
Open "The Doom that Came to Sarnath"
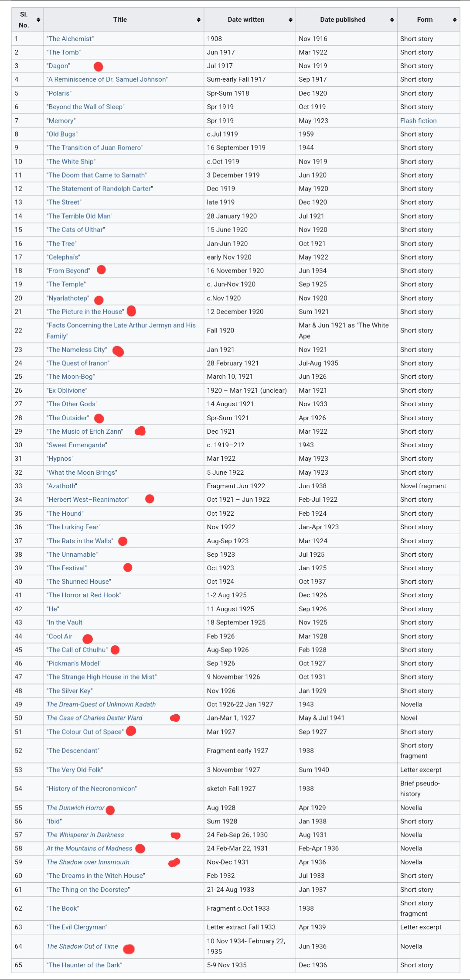pyautogui.click(x=97, y=175)
